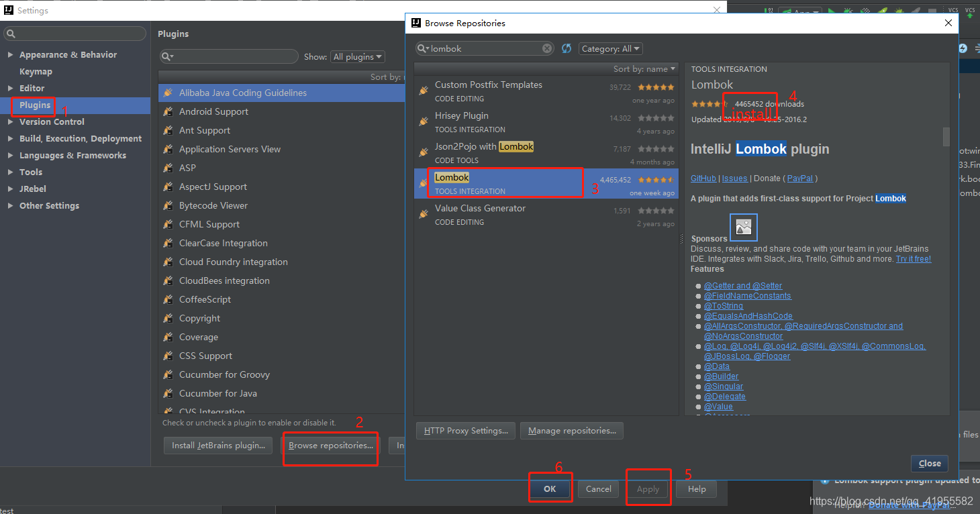Expand Languages & Frameworks node
Viewport: 980px width, 514px height.
10,156
